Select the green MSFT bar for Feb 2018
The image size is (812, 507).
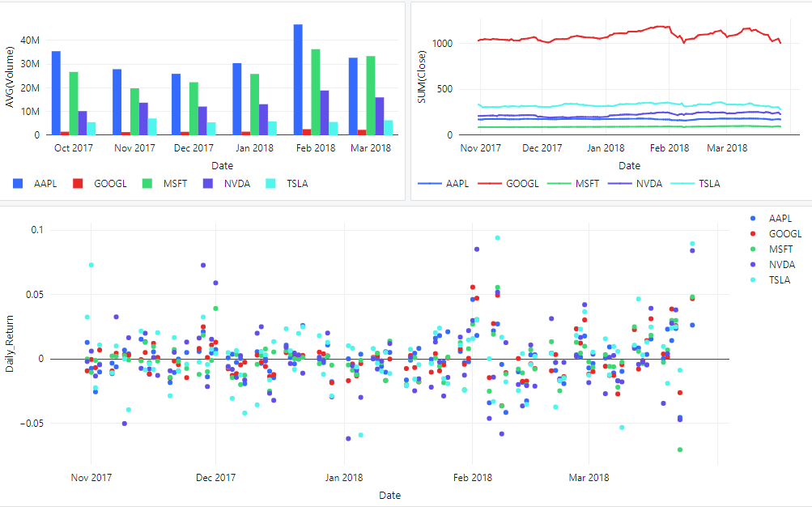316,92
